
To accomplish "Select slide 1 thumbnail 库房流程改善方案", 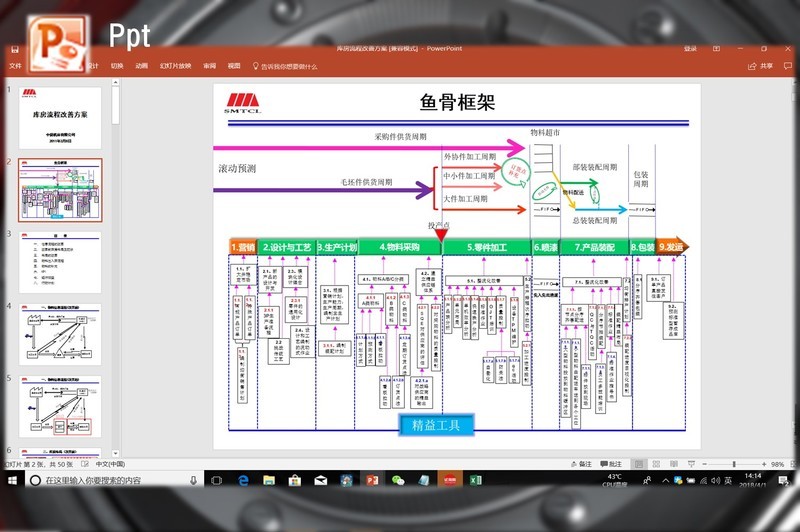I will pyautogui.click(x=60, y=118).
